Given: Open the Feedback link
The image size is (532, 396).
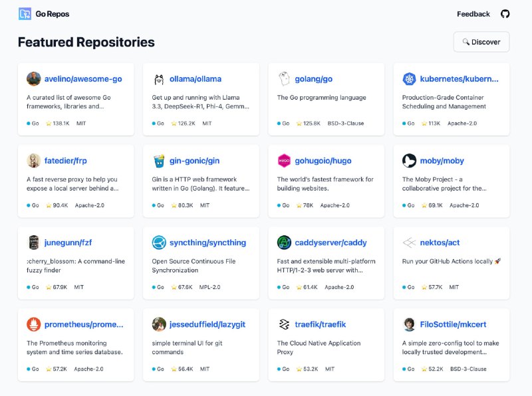Looking at the screenshot, I should pyautogui.click(x=473, y=14).
